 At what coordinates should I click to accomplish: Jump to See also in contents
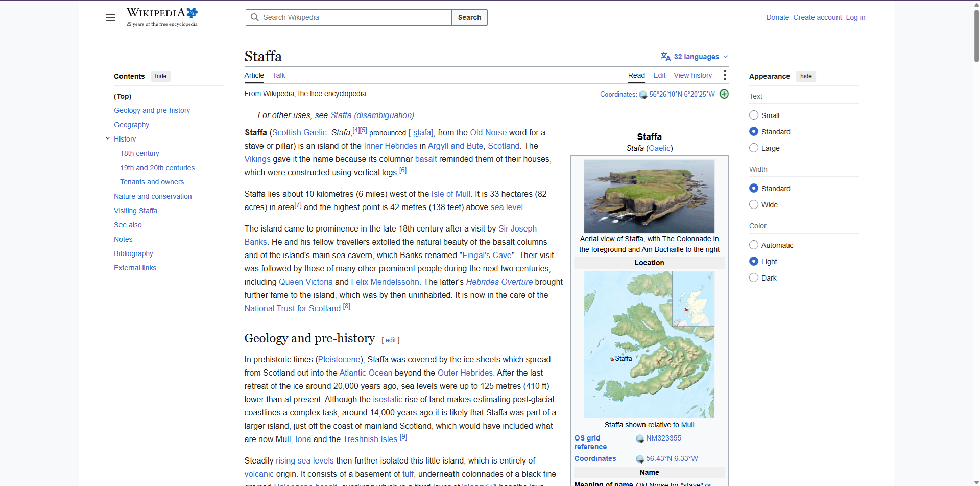(x=128, y=225)
